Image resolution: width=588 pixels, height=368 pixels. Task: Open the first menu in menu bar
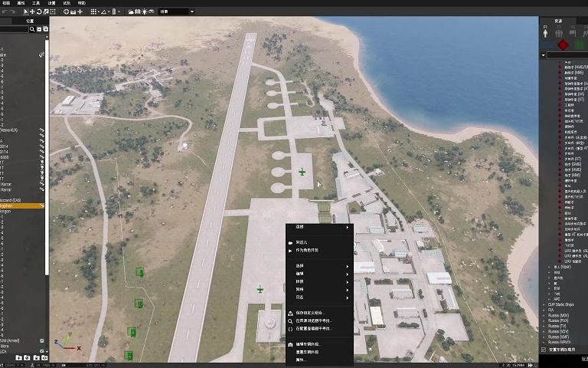(x=6, y=3)
